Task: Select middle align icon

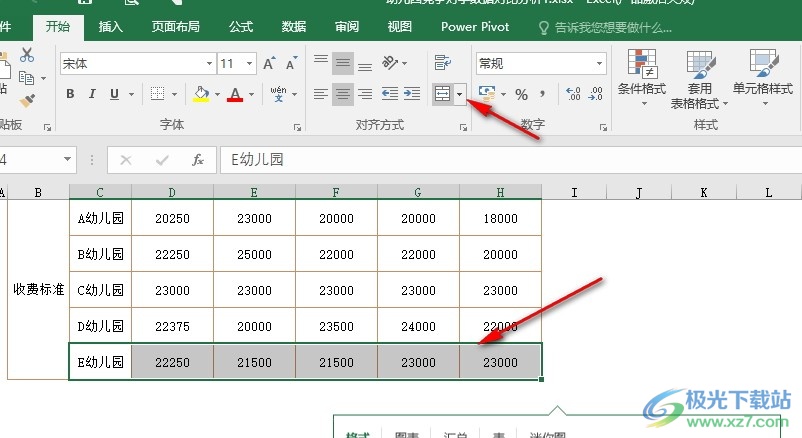Action: tap(343, 63)
